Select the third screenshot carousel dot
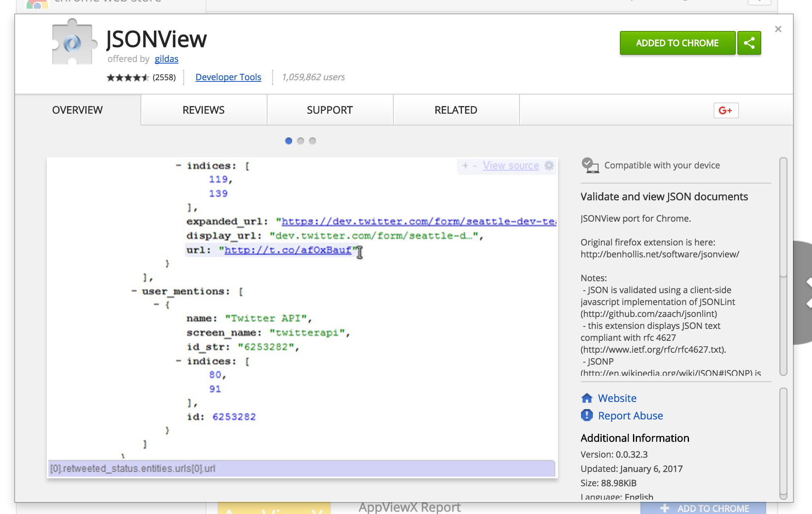 (x=312, y=141)
